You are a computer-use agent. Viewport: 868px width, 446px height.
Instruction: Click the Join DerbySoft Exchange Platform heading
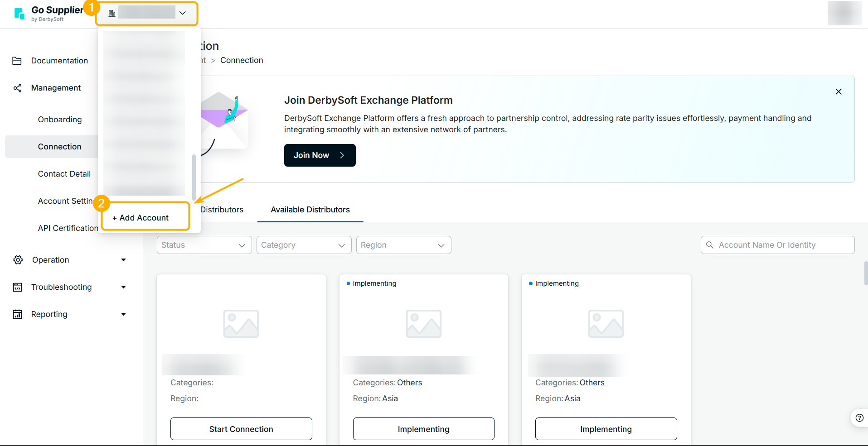click(x=369, y=100)
